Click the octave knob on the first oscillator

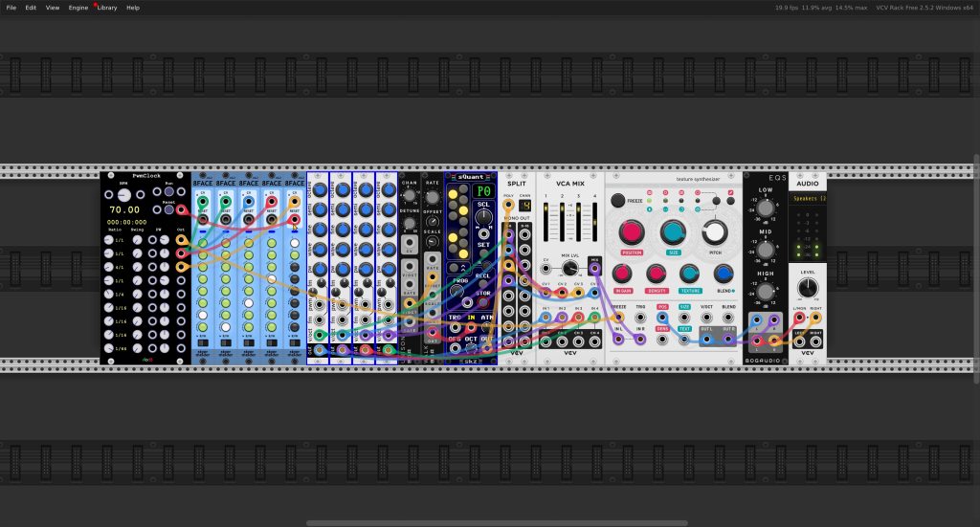(320, 189)
